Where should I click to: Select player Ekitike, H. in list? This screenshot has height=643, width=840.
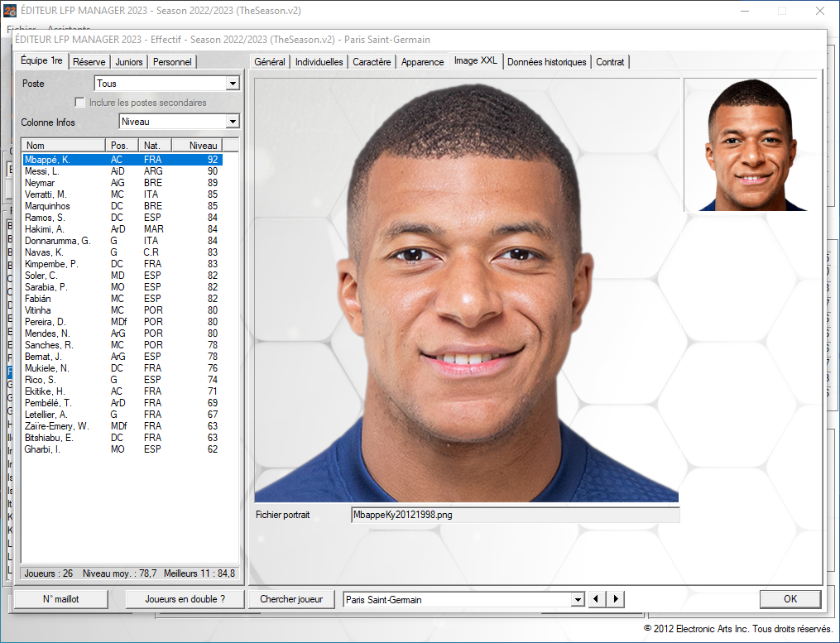tap(122, 391)
